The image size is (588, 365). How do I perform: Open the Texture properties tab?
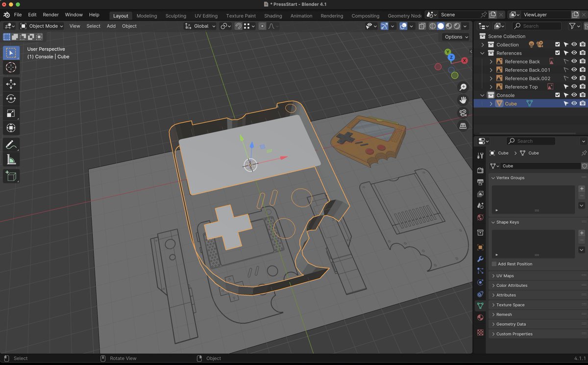click(480, 332)
